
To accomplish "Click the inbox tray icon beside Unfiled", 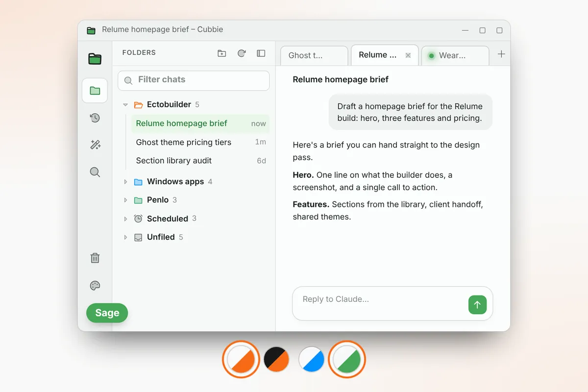I will click(x=138, y=237).
